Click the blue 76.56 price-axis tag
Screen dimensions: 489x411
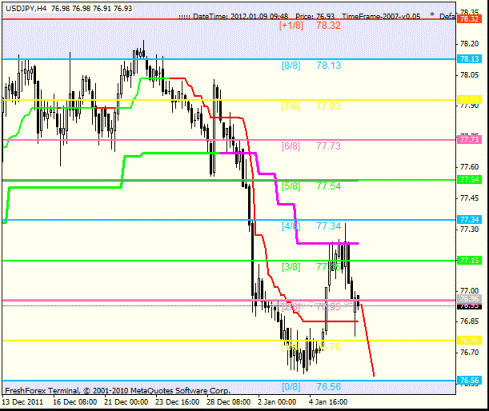[469, 380]
